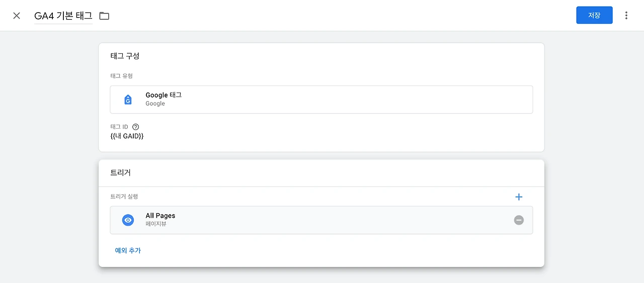This screenshot has height=283, width=644.
Task: Click the GA4 기본 태그 name field
Action: 63,16
